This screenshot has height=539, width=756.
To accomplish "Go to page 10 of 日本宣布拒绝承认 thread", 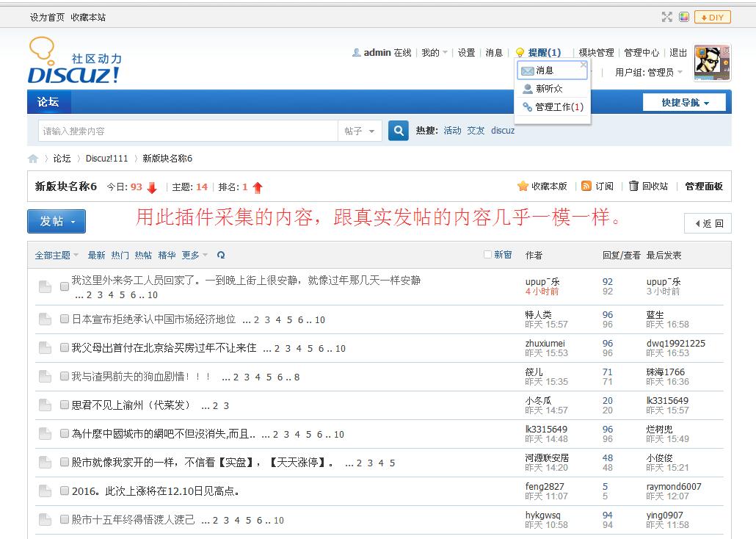I will pyautogui.click(x=320, y=319).
